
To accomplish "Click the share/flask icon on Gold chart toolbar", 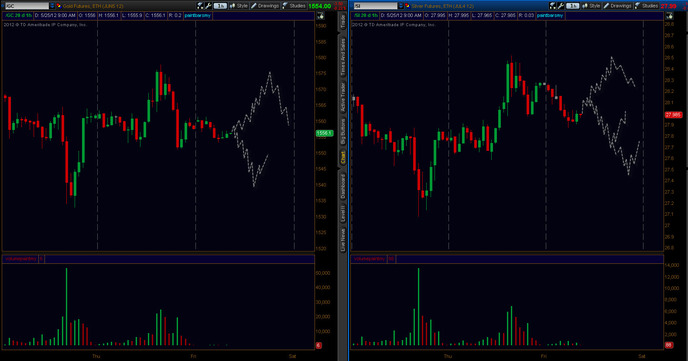I will 201,6.
